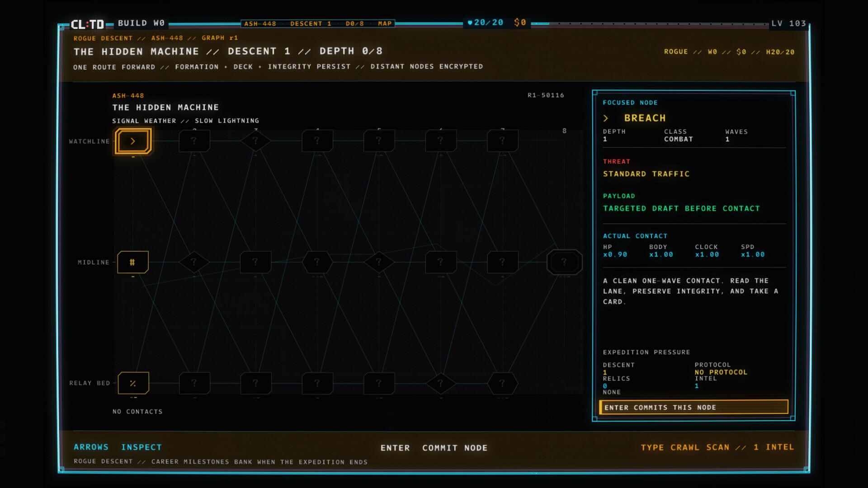Click the STANDARD TRAFFIC threat text
868x488 pixels.
point(646,174)
